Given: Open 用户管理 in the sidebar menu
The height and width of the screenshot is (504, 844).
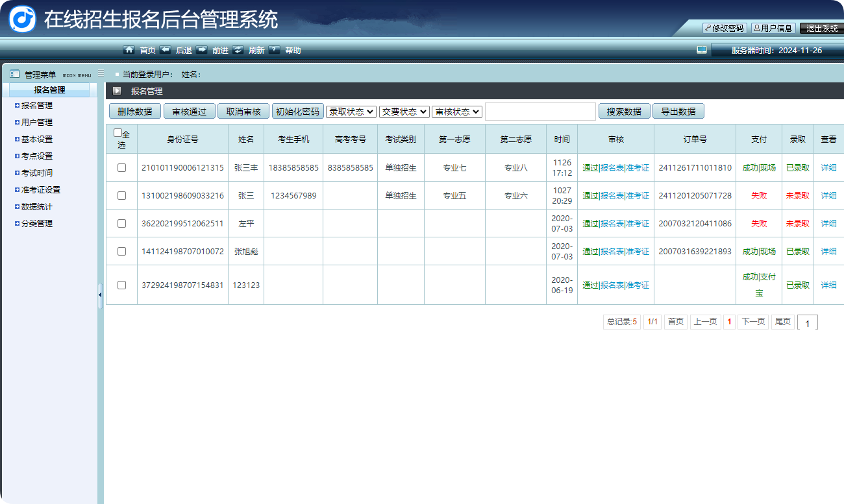Looking at the screenshot, I should click(x=37, y=122).
